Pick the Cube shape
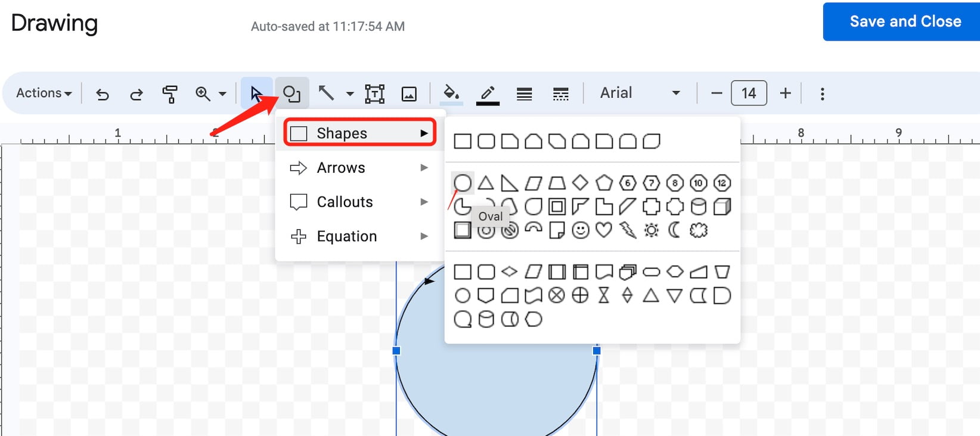980x436 pixels. (x=722, y=207)
